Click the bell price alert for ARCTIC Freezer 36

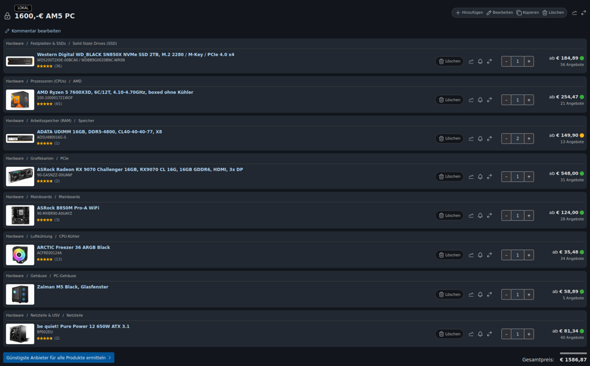tap(480, 255)
